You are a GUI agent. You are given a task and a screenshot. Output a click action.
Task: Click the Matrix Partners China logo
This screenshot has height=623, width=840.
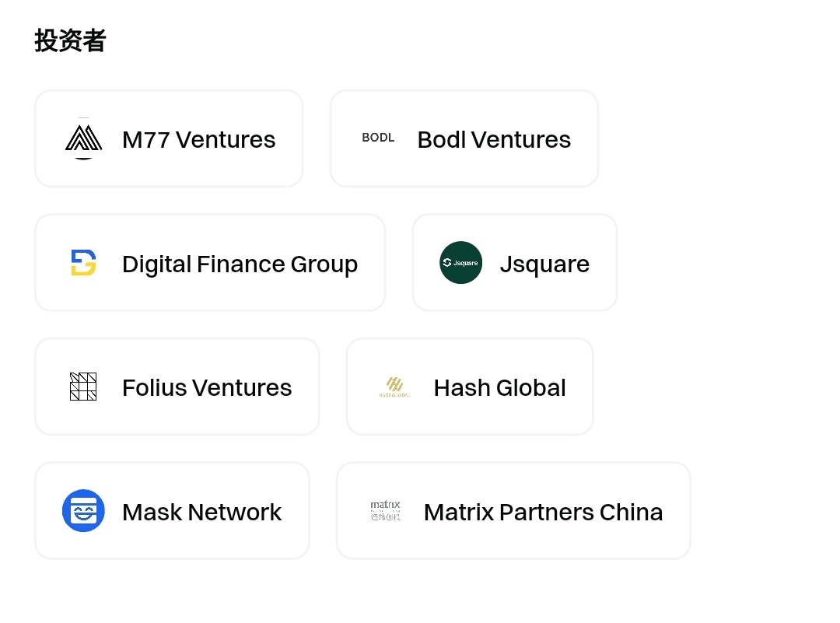[x=385, y=510]
